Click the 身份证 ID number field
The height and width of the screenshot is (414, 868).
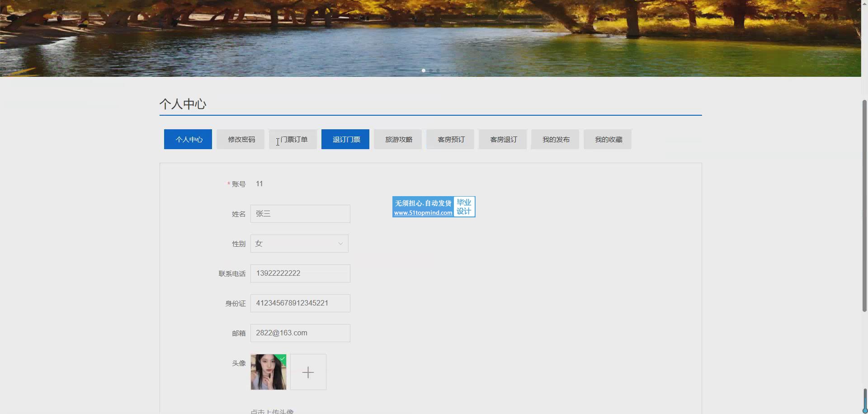tap(300, 303)
